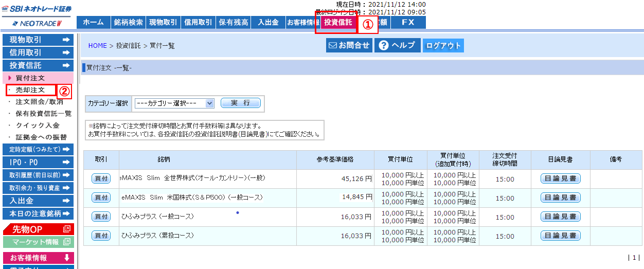Select 売却注文 in the sidebar
644x269 pixels.
(x=31, y=90)
